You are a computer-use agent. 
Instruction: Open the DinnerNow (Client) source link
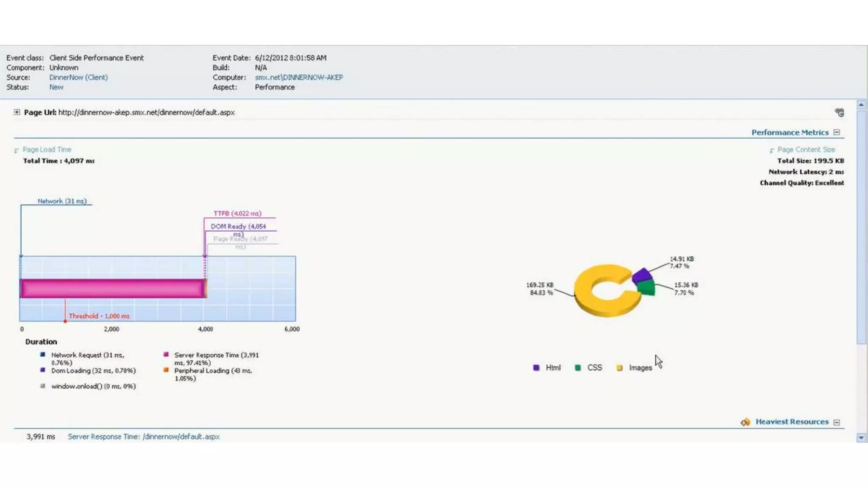78,78
